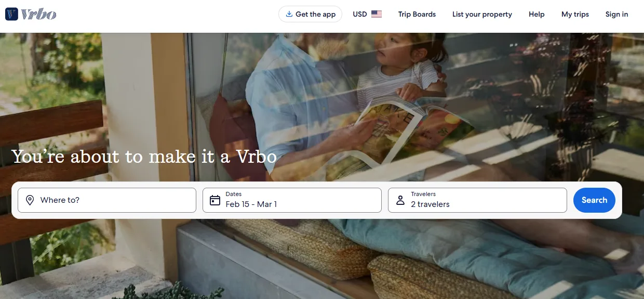View My trips
Screen dimensions: 644x299
click(575, 14)
